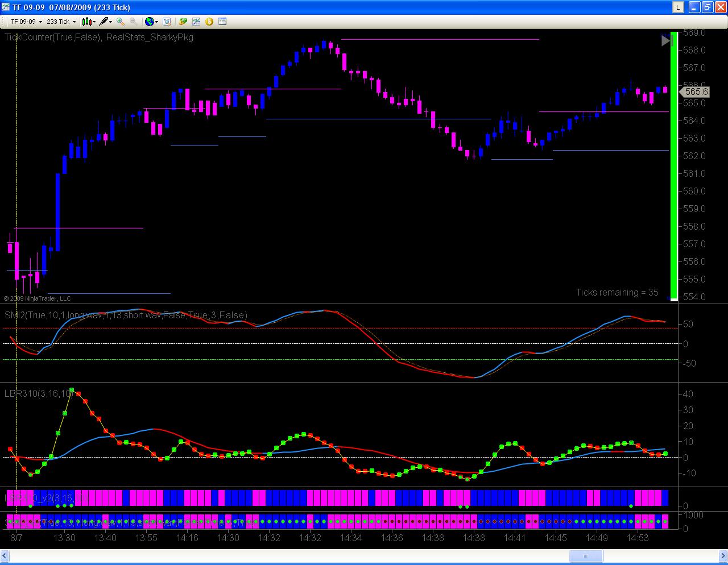Screen dimensions: 728x565
Task: Click the 14:16 time axis label
Action: click(187, 538)
